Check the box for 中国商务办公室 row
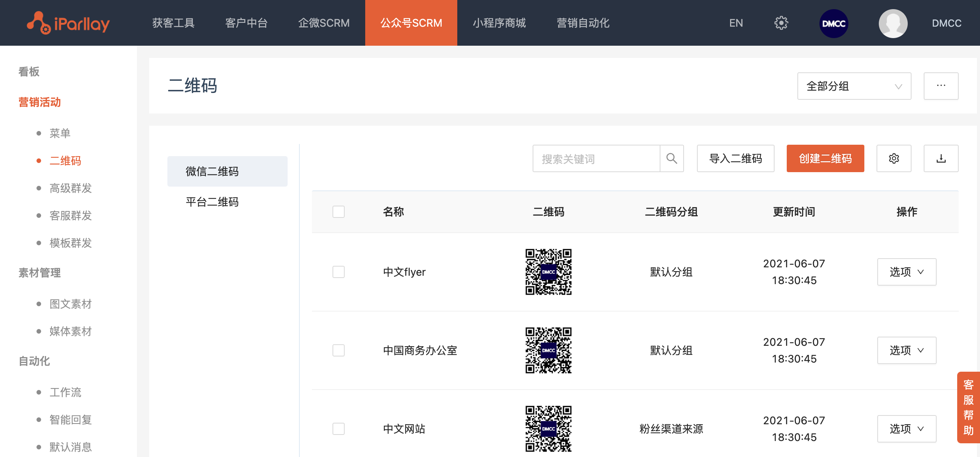980x457 pixels. point(338,350)
